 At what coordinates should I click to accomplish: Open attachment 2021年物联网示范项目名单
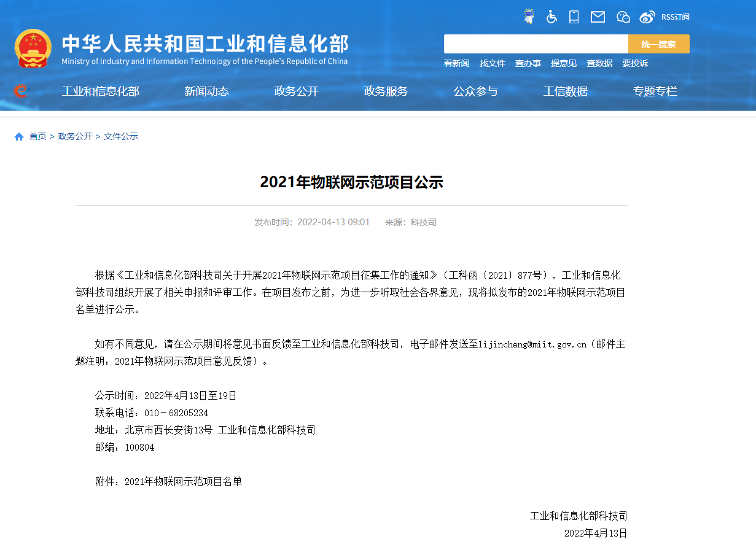[x=184, y=482]
